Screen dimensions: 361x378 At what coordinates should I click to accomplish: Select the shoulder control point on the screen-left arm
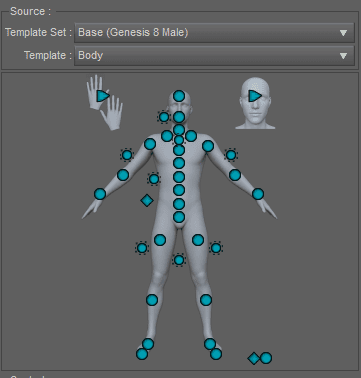150,144
